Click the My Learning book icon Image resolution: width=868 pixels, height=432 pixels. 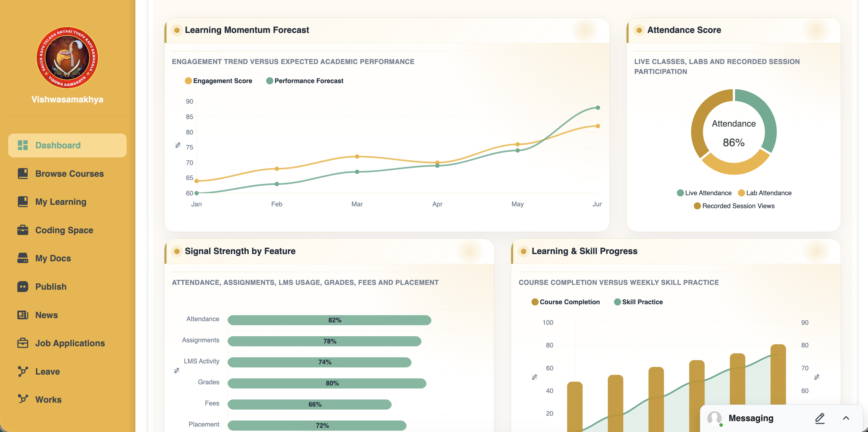pos(23,201)
